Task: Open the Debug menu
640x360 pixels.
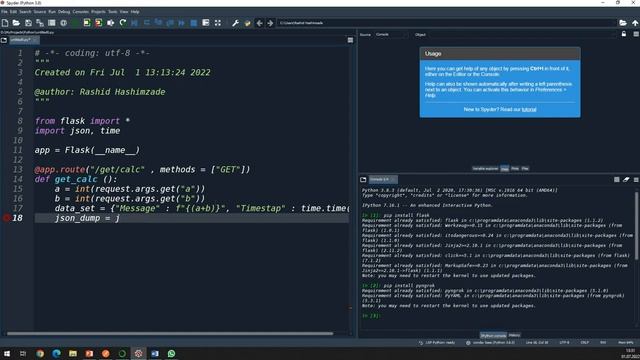Action: pos(64,12)
